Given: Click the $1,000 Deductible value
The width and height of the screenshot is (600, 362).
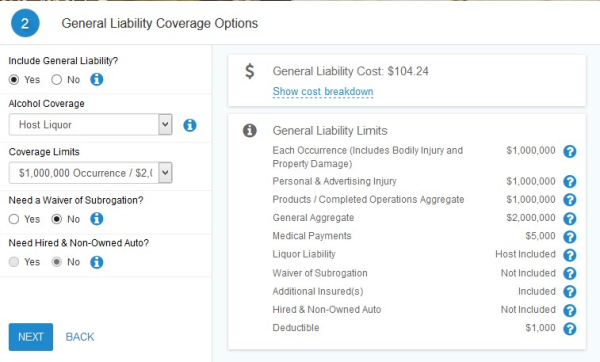Looking at the screenshot, I should [x=540, y=328].
